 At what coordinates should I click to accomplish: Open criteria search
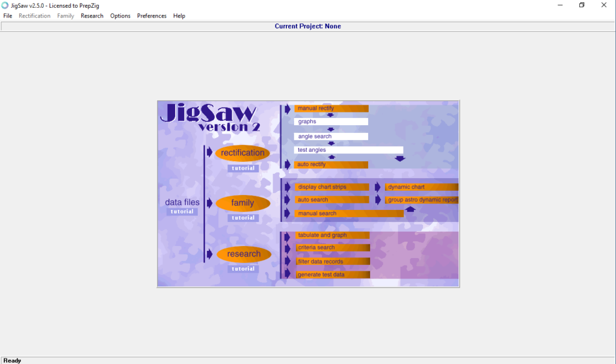pyautogui.click(x=332, y=248)
